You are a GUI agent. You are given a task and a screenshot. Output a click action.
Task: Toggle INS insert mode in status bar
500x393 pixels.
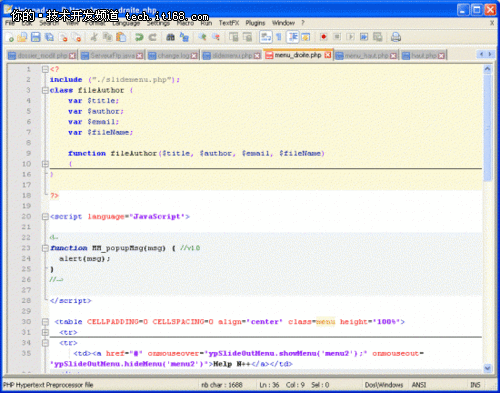475,385
